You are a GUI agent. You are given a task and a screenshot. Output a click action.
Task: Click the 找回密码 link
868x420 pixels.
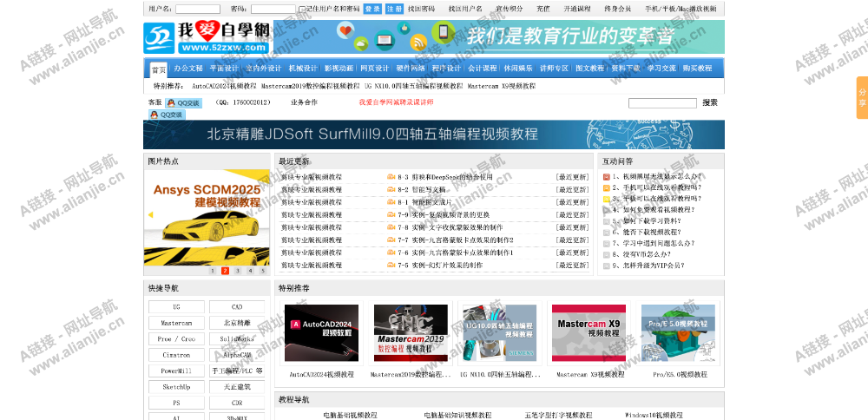(421, 9)
